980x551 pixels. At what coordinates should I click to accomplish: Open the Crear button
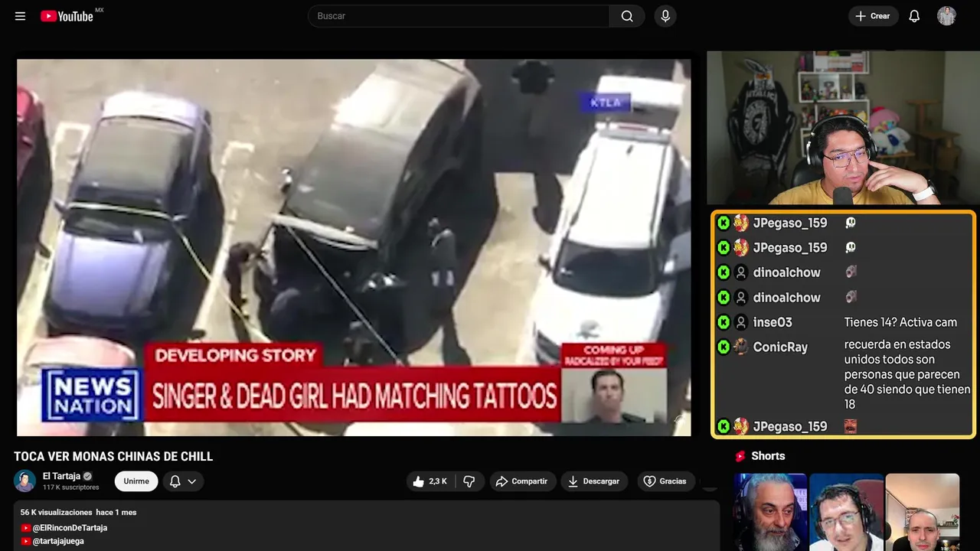click(x=873, y=16)
